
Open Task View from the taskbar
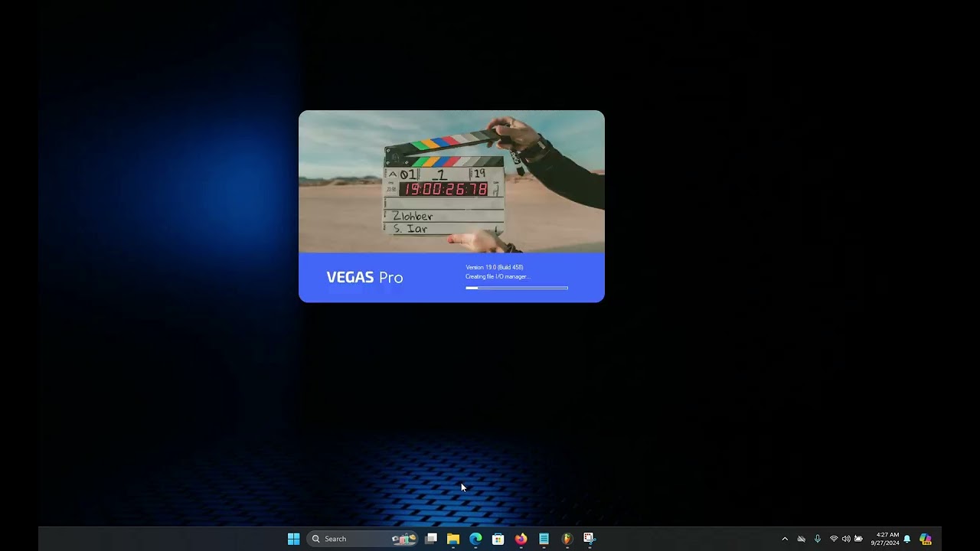click(x=431, y=539)
